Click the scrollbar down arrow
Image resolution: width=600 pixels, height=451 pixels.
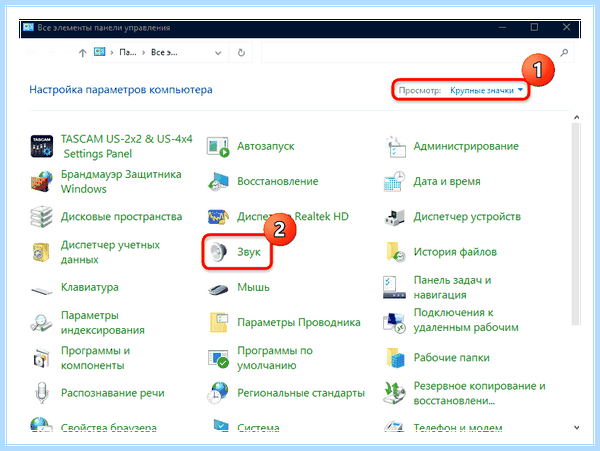[x=576, y=428]
